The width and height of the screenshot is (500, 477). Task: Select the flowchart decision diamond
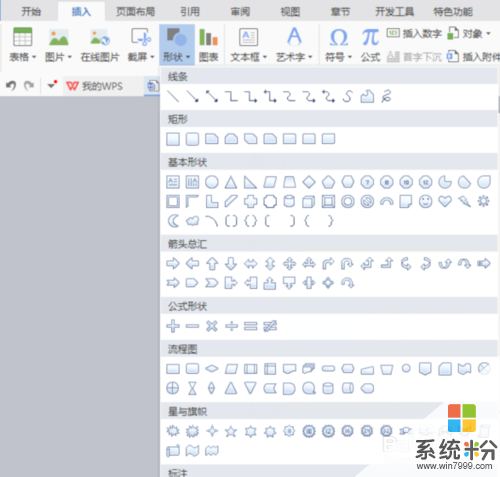click(x=212, y=369)
